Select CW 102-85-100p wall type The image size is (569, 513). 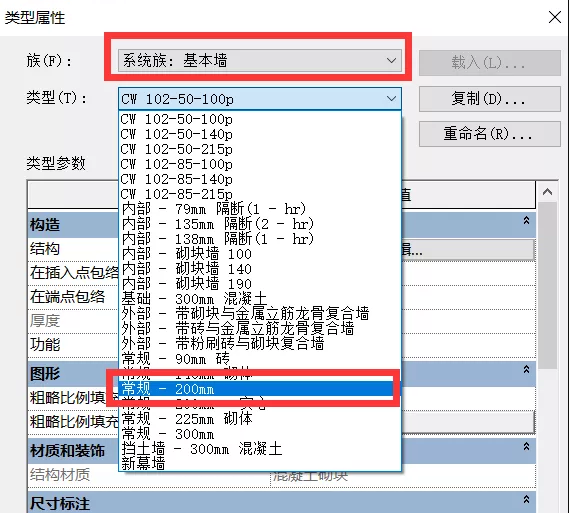click(260, 164)
